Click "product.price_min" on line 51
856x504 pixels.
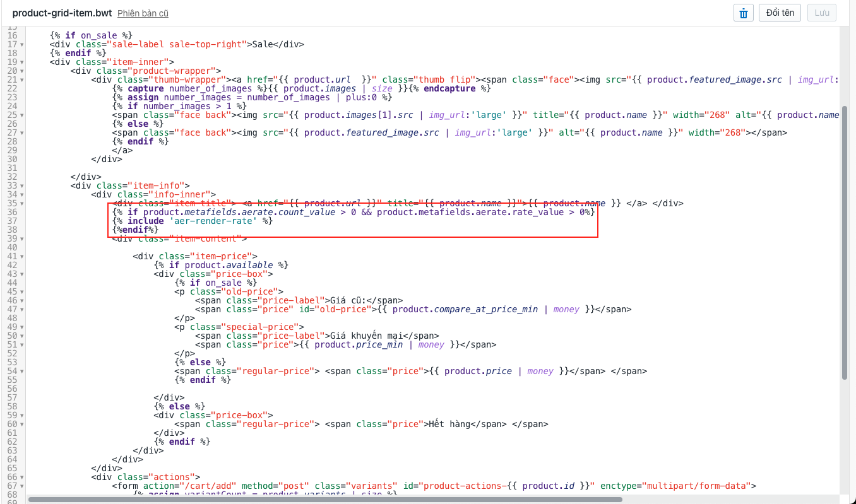coord(359,344)
